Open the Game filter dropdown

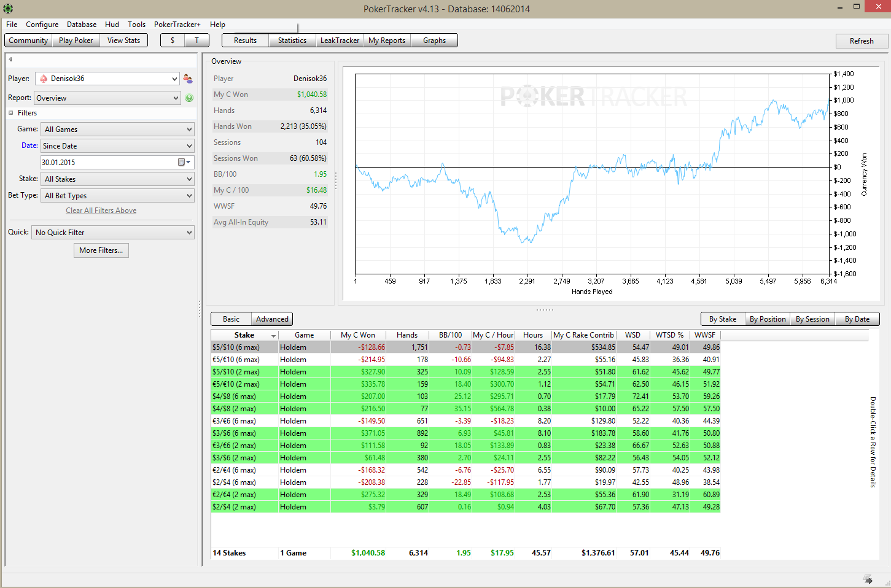117,130
